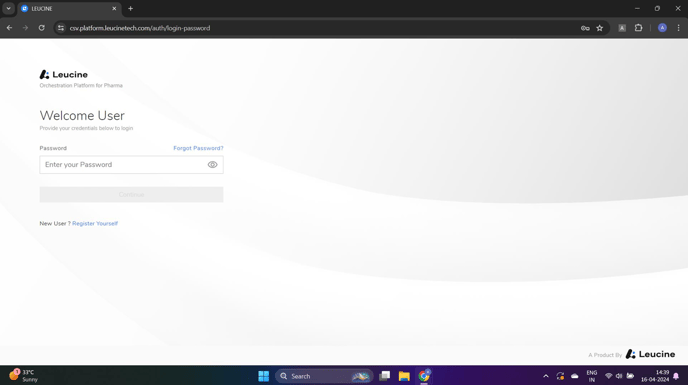View site information icon in address bar
The height and width of the screenshot is (385, 688).
(61, 28)
